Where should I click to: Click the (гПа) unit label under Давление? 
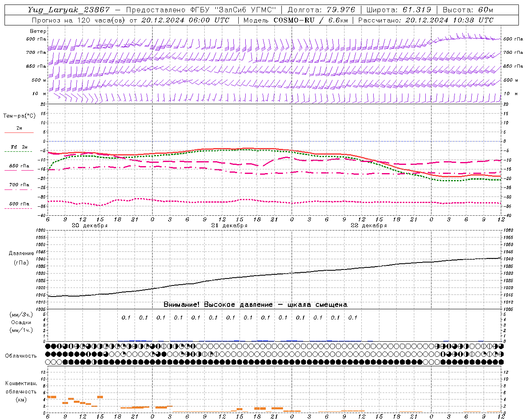pos(21,263)
